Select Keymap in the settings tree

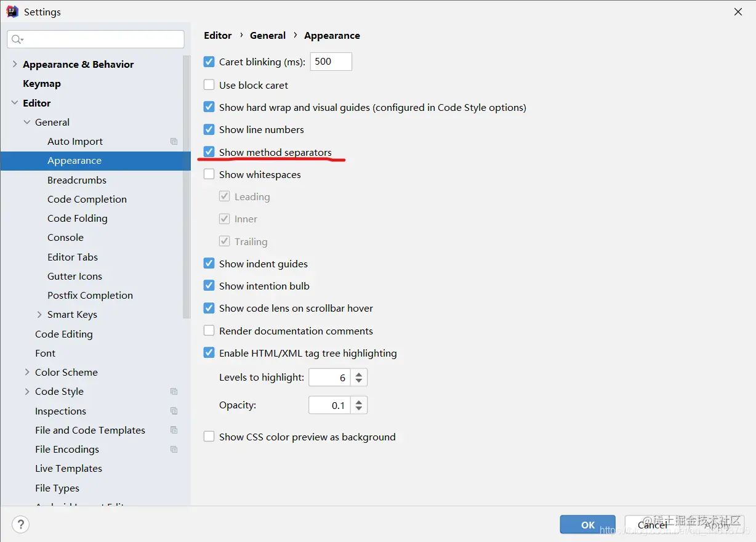coord(42,83)
